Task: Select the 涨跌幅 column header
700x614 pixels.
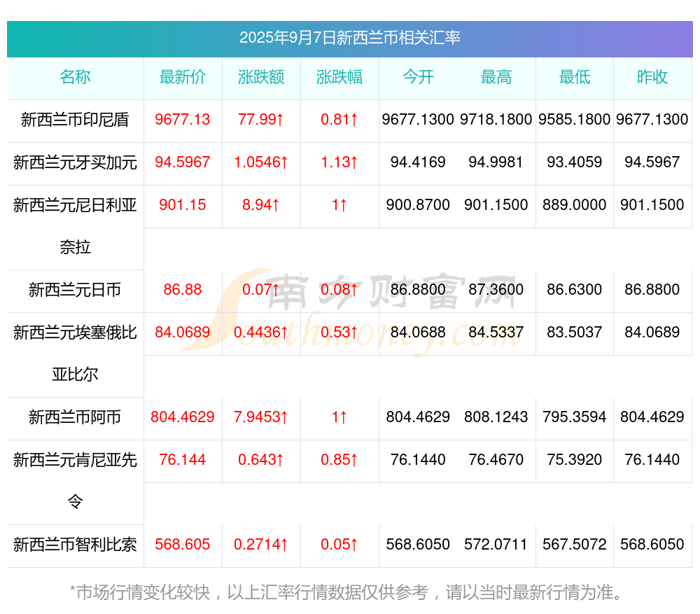Action: 339,77
